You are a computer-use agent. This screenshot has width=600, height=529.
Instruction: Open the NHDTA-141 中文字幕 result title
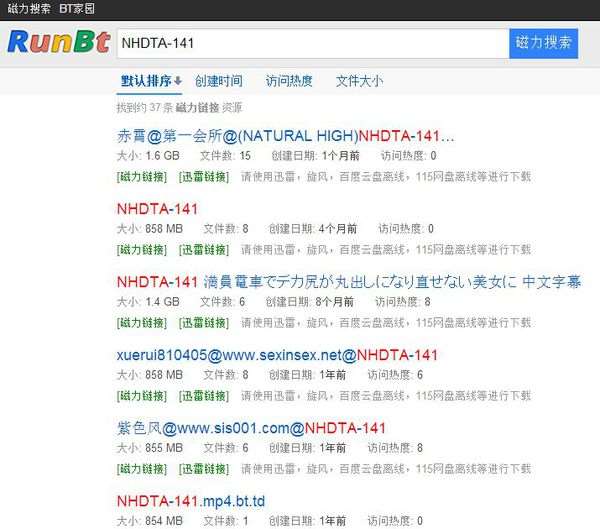(349, 282)
